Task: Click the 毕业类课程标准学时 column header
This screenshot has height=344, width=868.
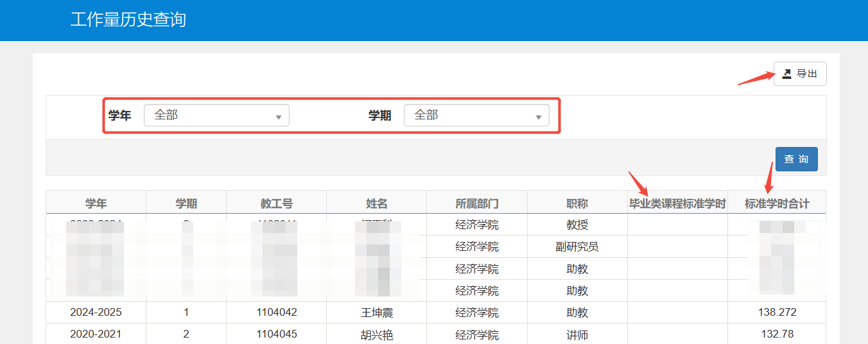Action: pyautogui.click(x=677, y=203)
